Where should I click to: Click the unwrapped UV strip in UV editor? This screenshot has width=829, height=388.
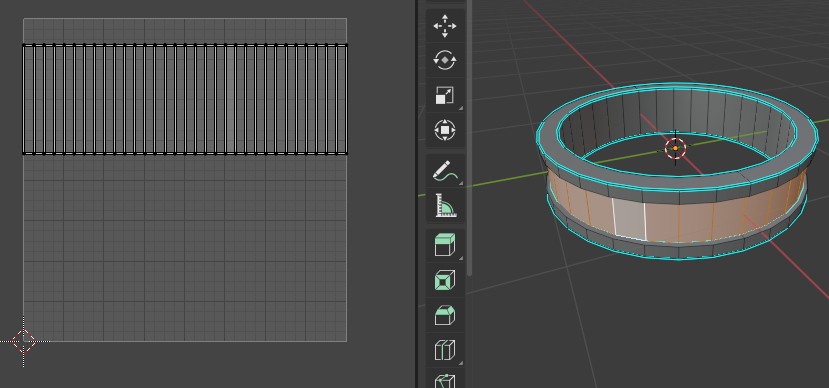point(185,99)
